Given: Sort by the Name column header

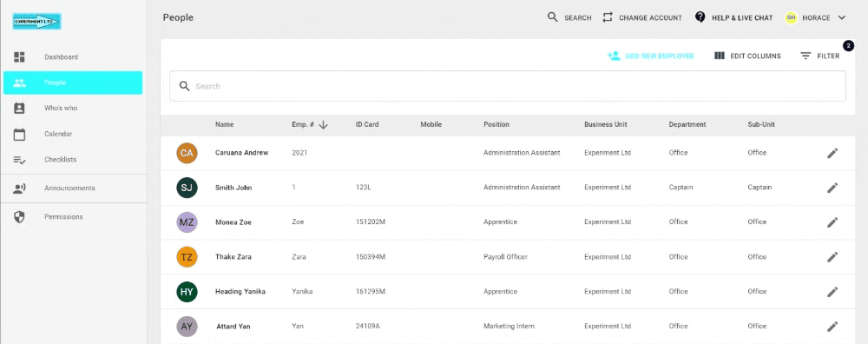Looking at the screenshot, I should click(224, 124).
